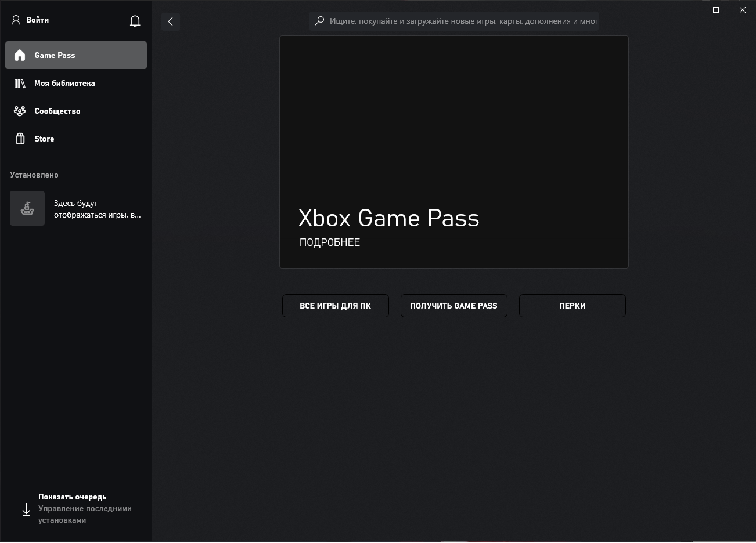This screenshot has height=543, width=756.
Task: Minimize the Xbox app window
Action: coord(689,10)
